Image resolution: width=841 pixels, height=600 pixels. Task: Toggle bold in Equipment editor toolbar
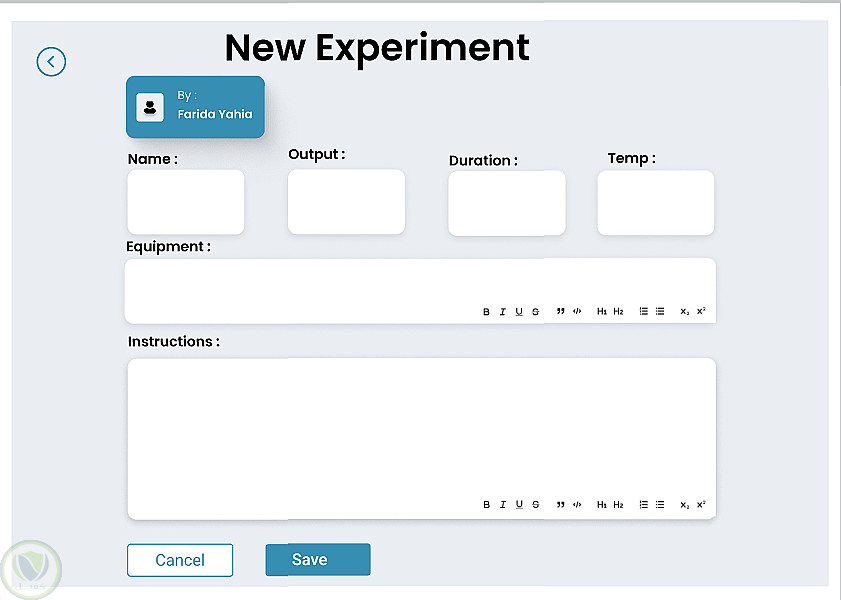click(x=487, y=312)
